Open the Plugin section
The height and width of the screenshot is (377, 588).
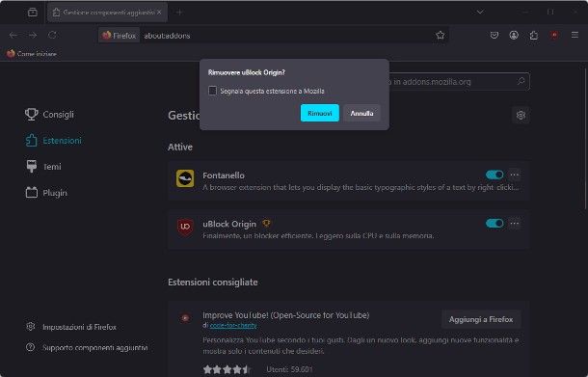tap(46, 193)
